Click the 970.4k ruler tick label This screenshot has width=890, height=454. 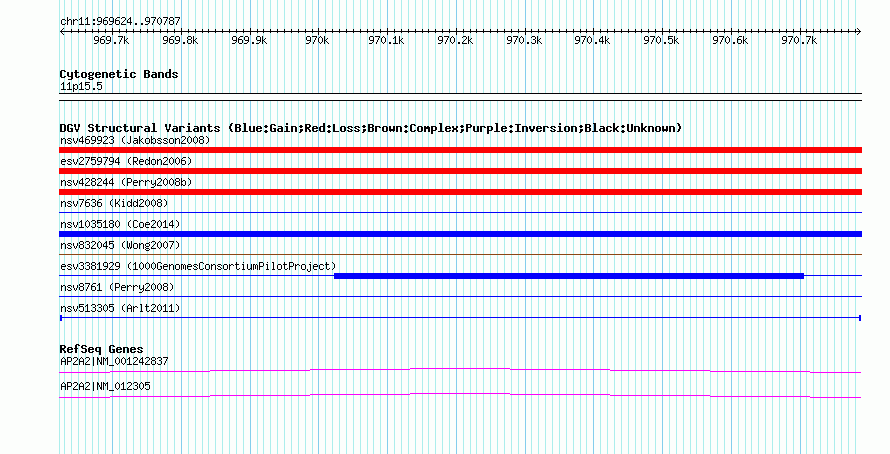point(592,40)
